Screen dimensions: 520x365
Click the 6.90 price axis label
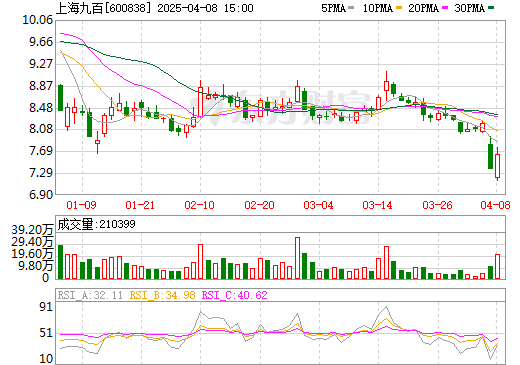(41, 195)
